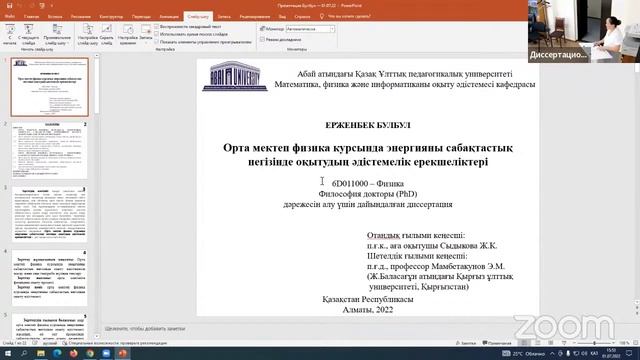The width and height of the screenshot is (640, 360).
Task: Select slide 5 thumbnail in panel
Action: 49,327
